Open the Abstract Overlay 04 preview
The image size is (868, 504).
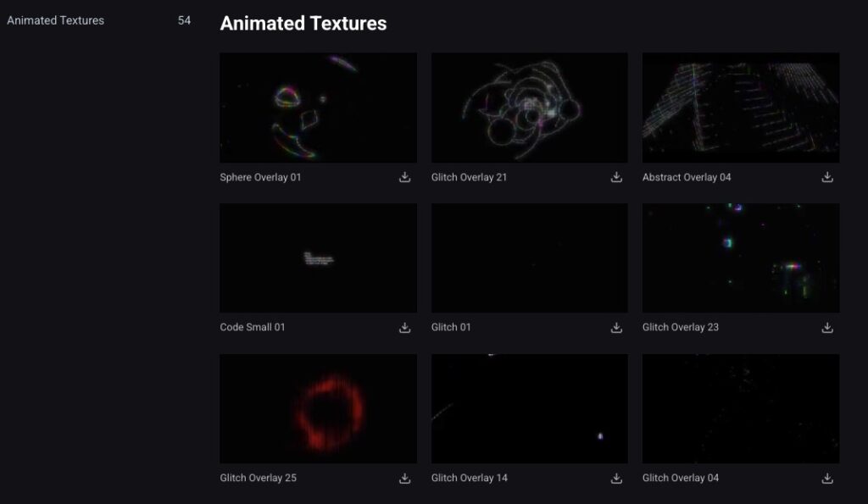(740, 108)
